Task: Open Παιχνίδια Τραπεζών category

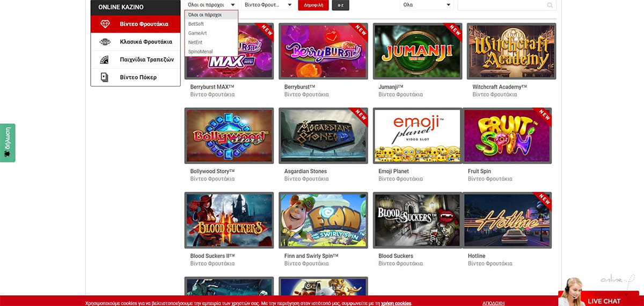Action: click(x=135, y=60)
